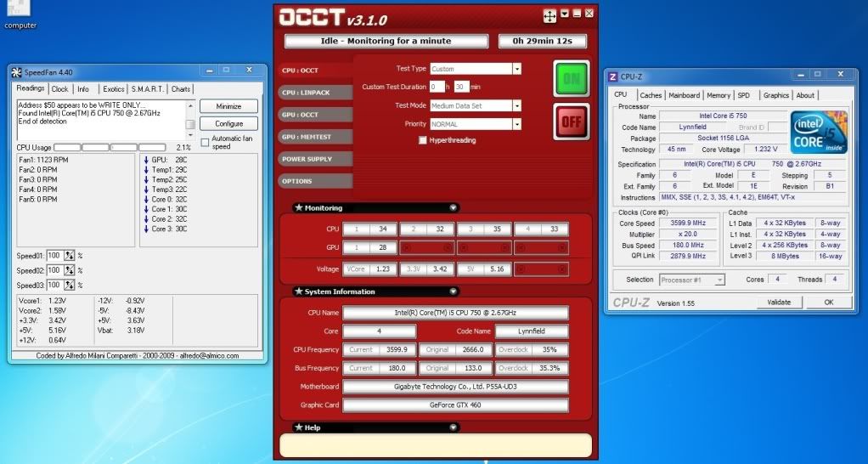Click the Validate button in CPU-Z
868x464 pixels.
coord(778,302)
